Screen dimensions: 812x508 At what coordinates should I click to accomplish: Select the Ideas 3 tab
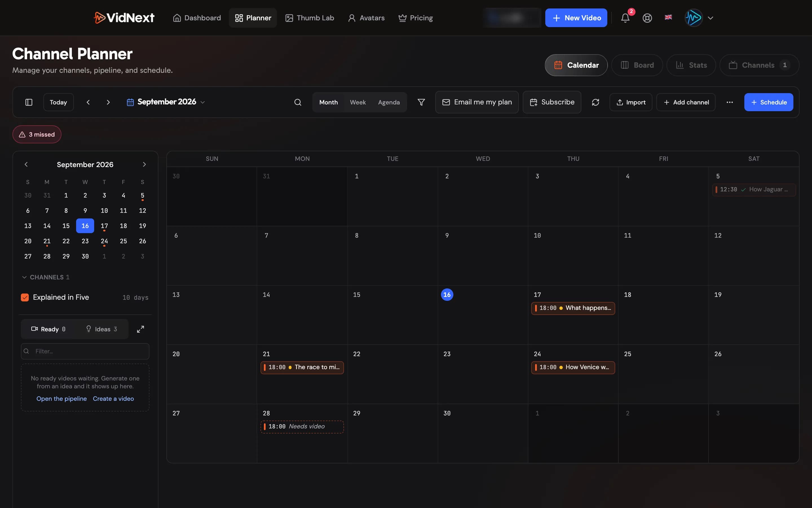[x=101, y=329]
